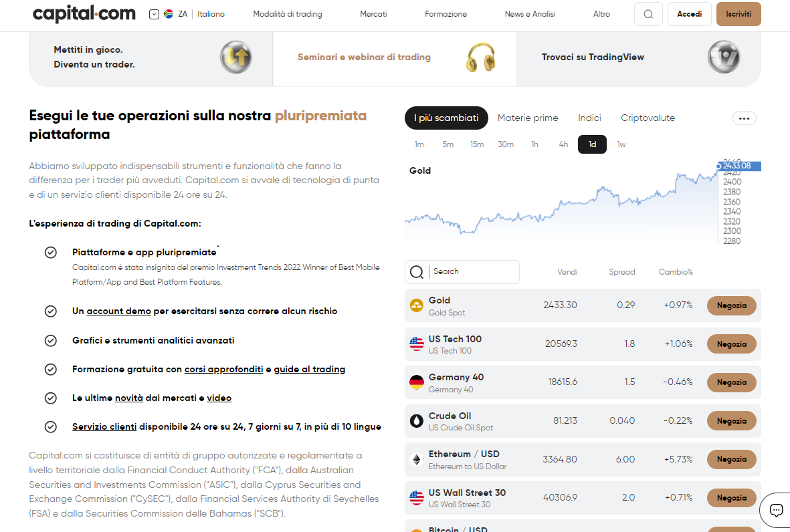Select the 15m chart timeframe
Viewport: 790px width, 532px height.
click(477, 144)
